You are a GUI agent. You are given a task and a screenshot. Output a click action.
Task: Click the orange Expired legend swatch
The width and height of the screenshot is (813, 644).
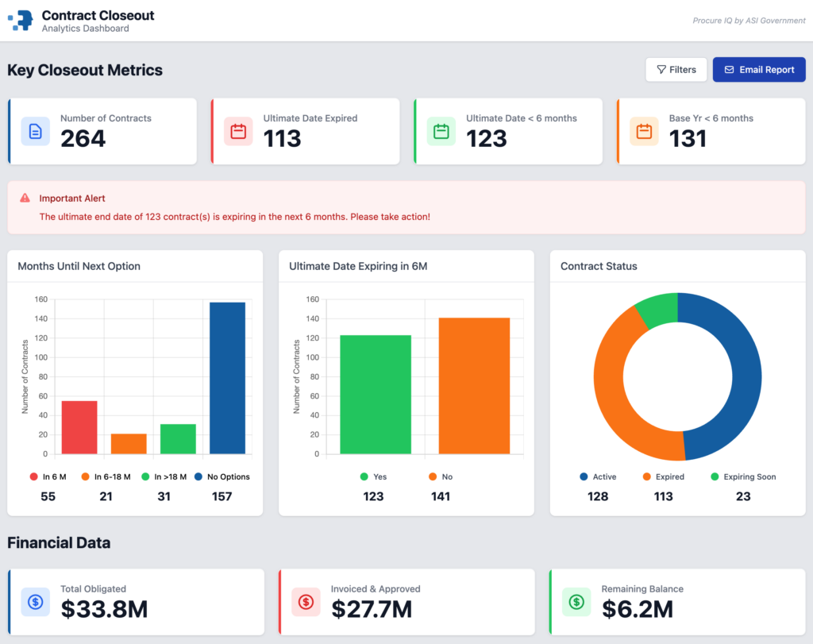[649, 476]
